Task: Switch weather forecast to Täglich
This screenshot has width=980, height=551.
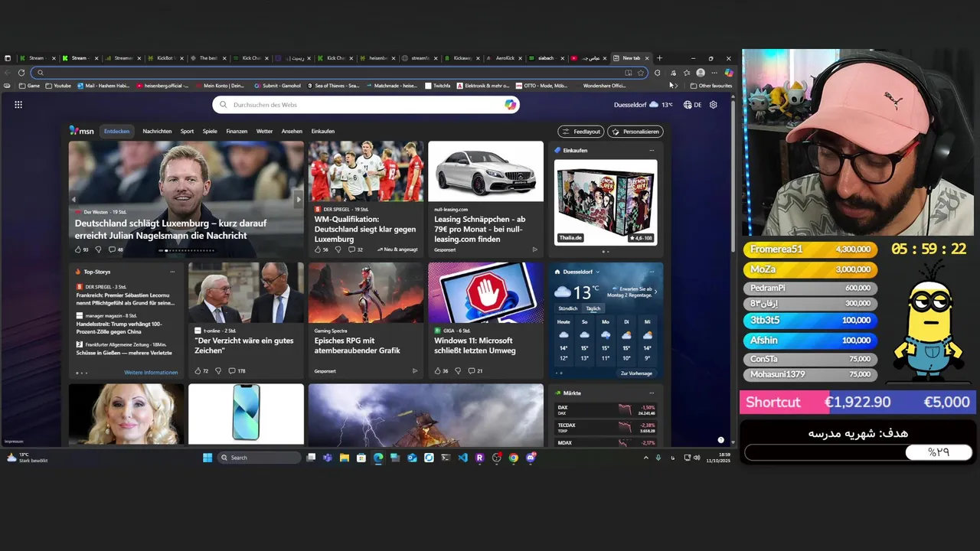Action: click(x=593, y=308)
